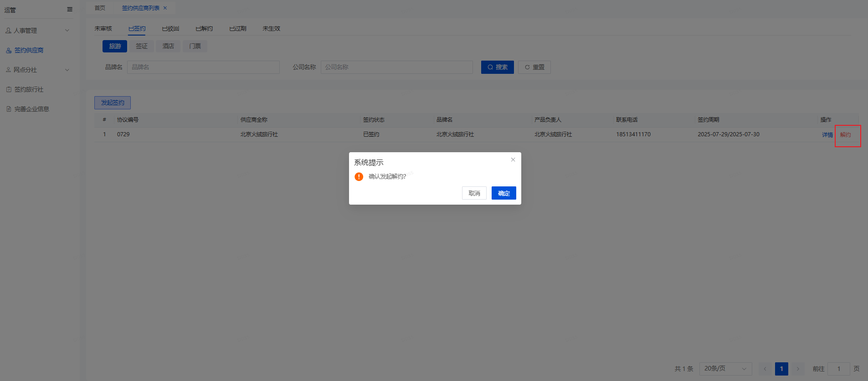Confirm termination with the 确定 button
The image size is (868, 381).
[503, 193]
